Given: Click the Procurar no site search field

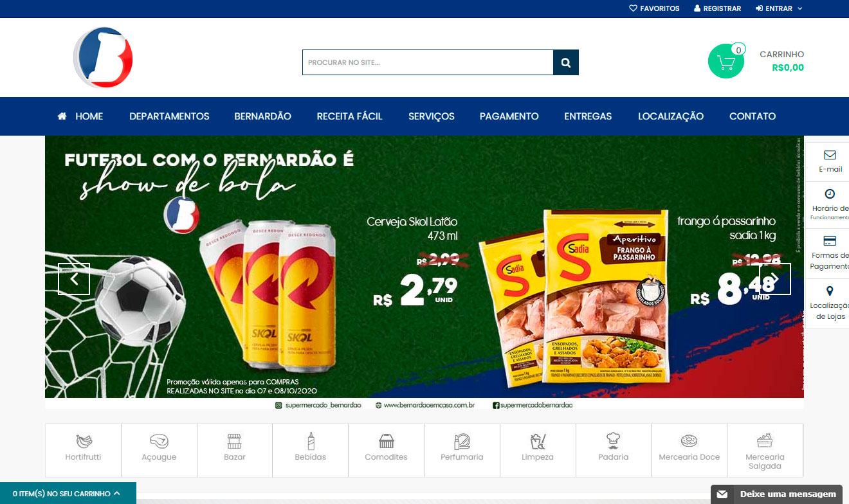Looking at the screenshot, I should pyautogui.click(x=428, y=62).
